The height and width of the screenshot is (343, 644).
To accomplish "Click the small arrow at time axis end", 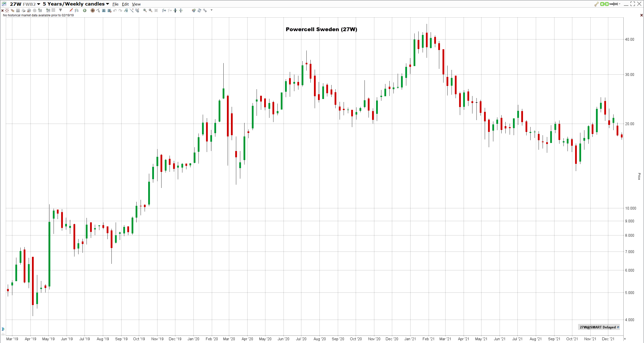I will (625, 339).
